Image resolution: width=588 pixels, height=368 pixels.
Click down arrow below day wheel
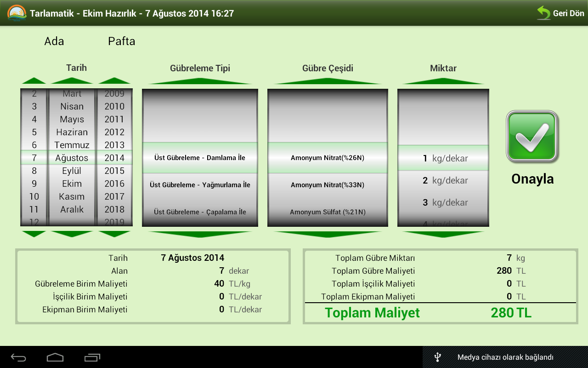[x=34, y=234]
